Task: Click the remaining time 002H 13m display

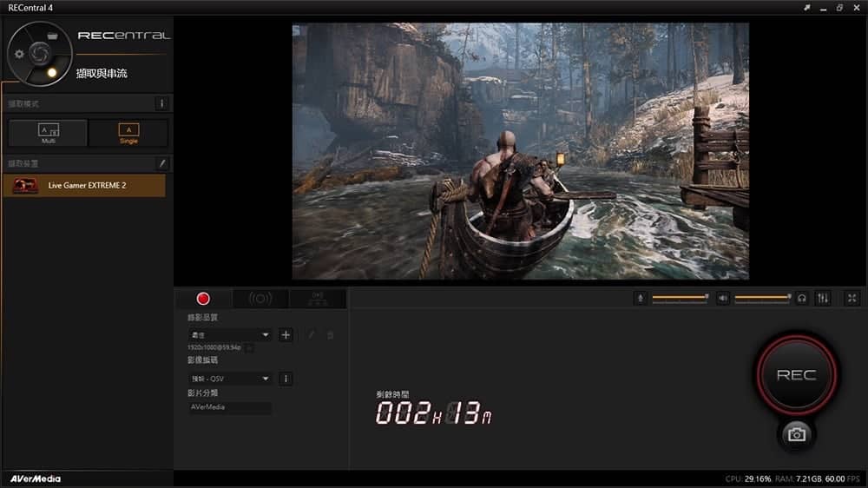Action: click(433, 412)
